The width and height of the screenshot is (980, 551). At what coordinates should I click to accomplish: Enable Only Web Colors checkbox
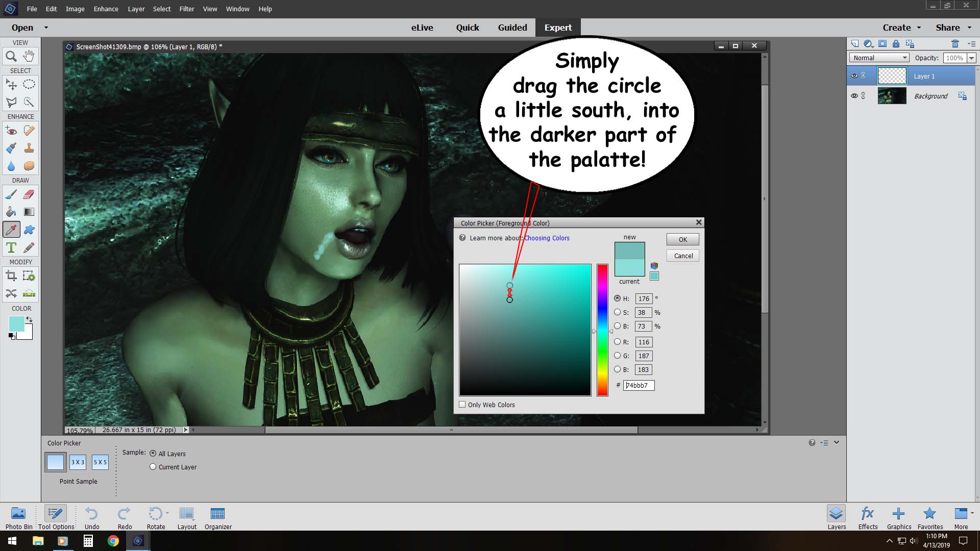(462, 405)
